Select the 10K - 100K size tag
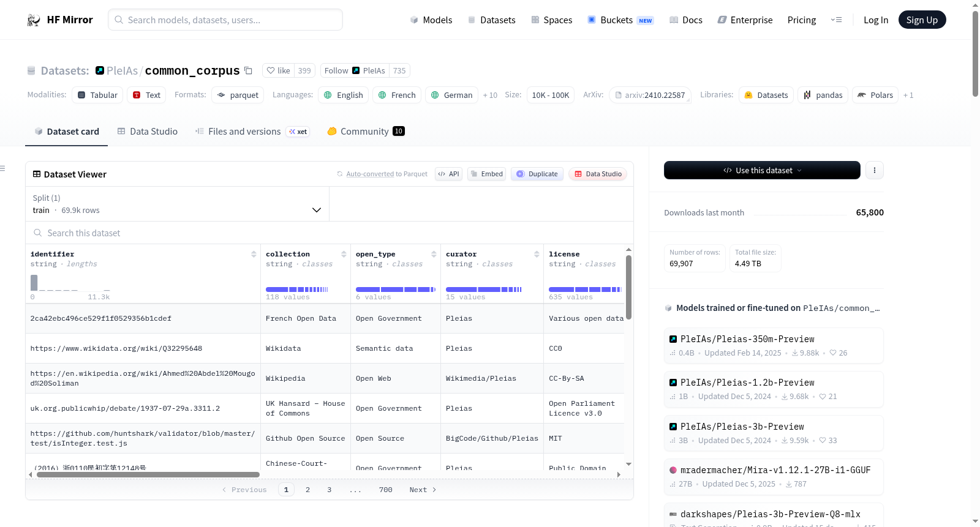 click(x=551, y=95)
